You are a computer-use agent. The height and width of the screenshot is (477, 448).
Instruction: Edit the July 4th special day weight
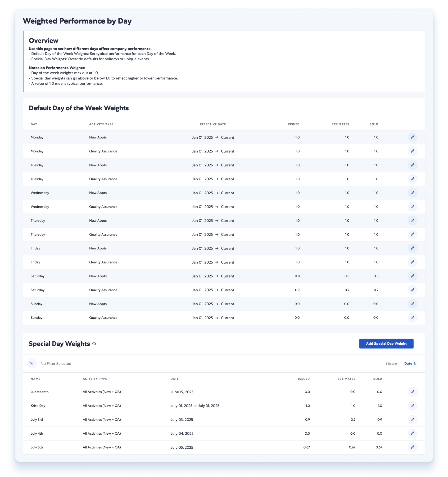412,433
